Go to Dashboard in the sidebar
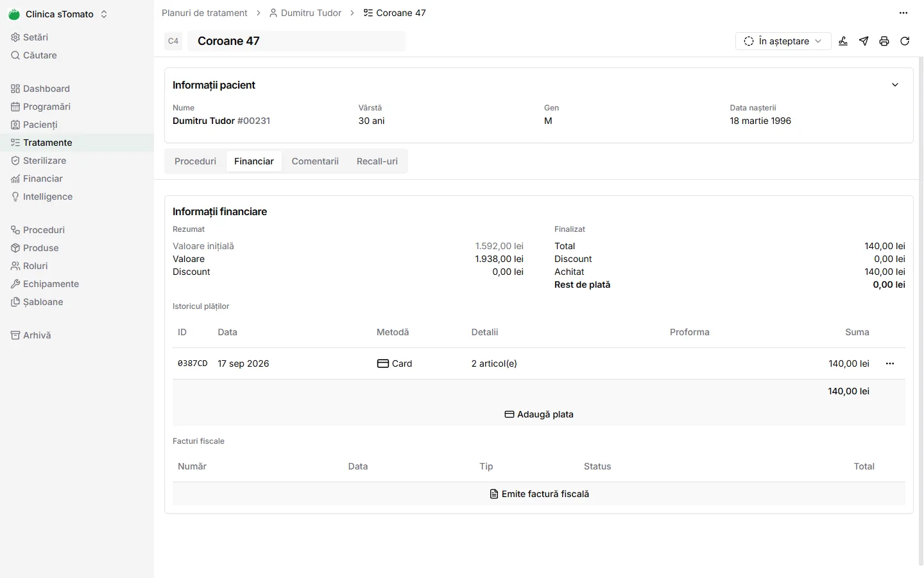Image resolution: width=924 pixels, height=578 pixels. [77, 89]
